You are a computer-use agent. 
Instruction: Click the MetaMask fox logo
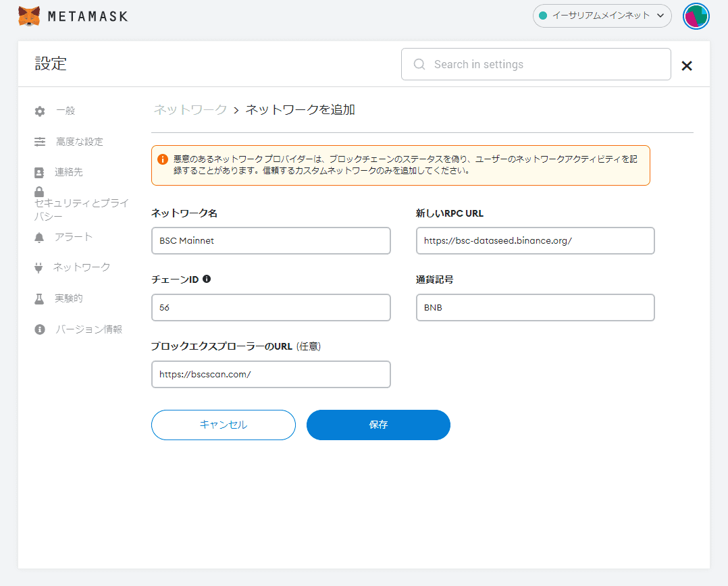click(x=29, y=16)
